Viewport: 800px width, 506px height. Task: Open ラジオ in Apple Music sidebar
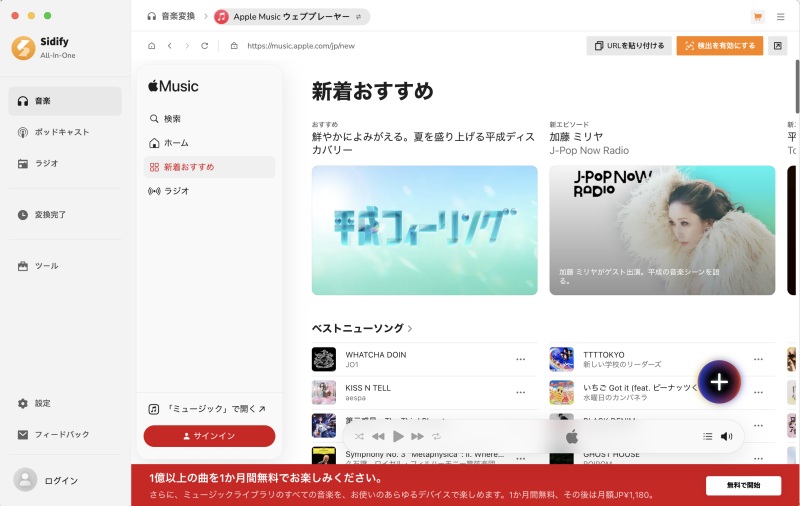[209, 191]
